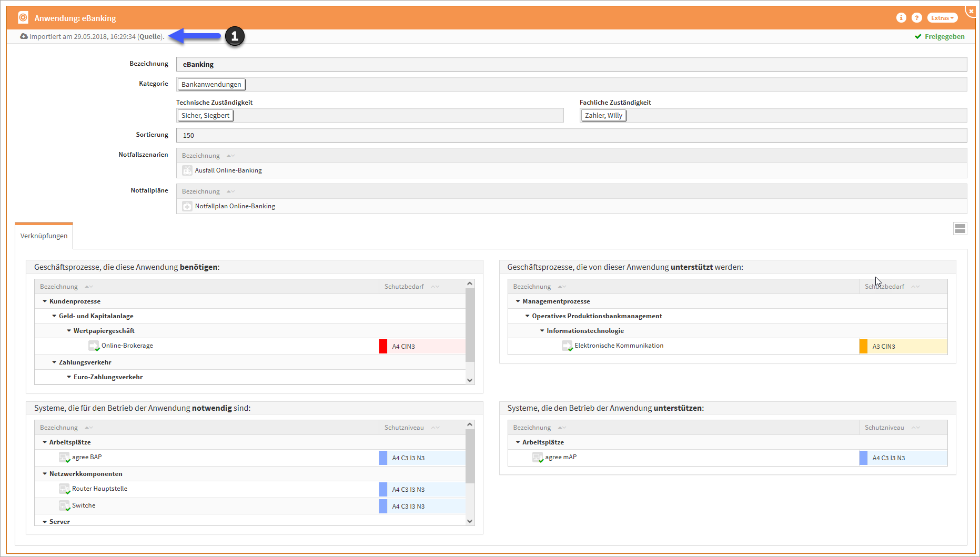Click the Online-Brokerage process icon

[94, 346]
